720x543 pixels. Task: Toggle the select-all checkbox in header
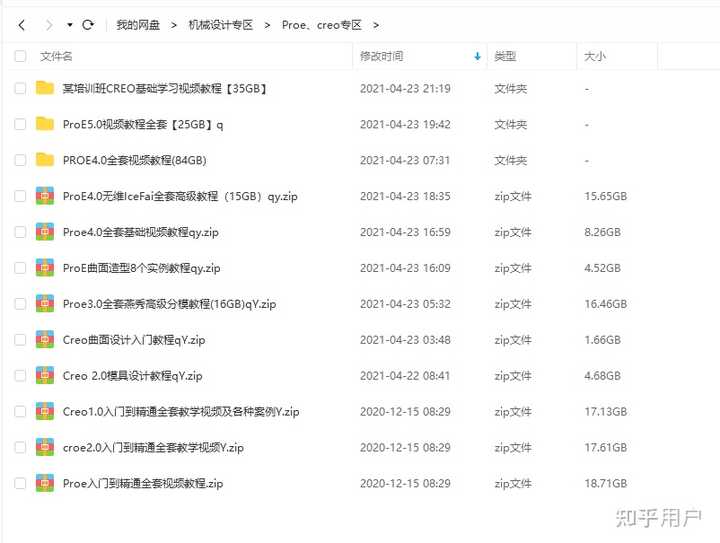pyautogui.click(x=20, y=56)
